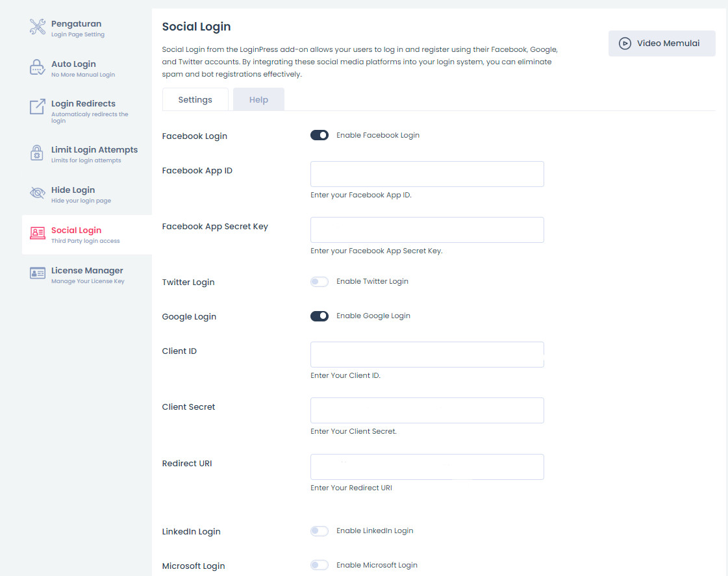Turn on the Microsoft Login switch
This screenshot has width=728, height=576.
[x=320, y=565]
